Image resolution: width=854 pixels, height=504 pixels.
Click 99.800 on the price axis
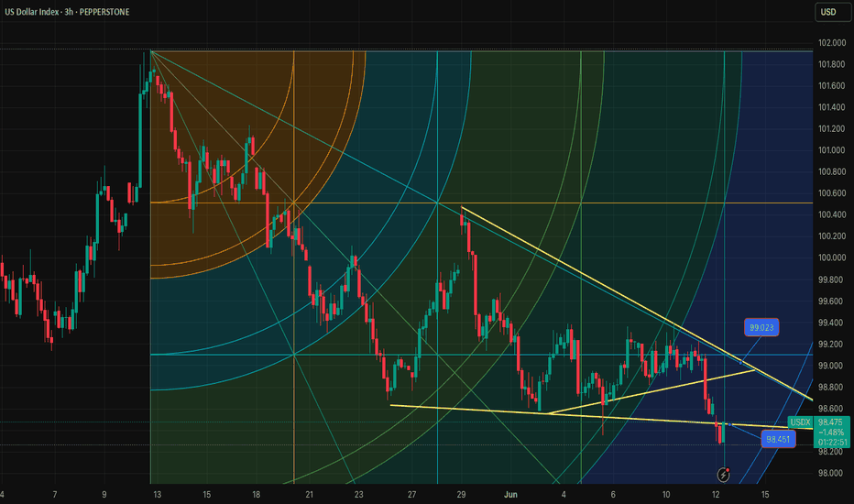[x=832, y=279]
